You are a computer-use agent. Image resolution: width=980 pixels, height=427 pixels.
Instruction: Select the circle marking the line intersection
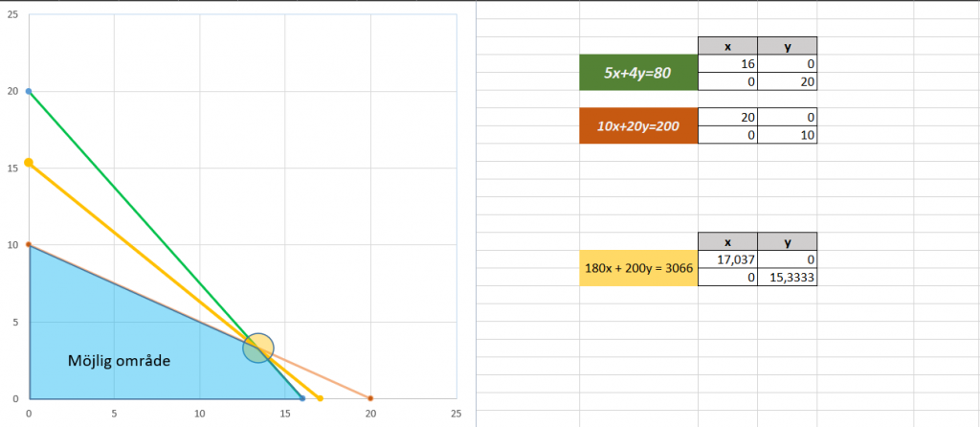click(x=258, y=348)
